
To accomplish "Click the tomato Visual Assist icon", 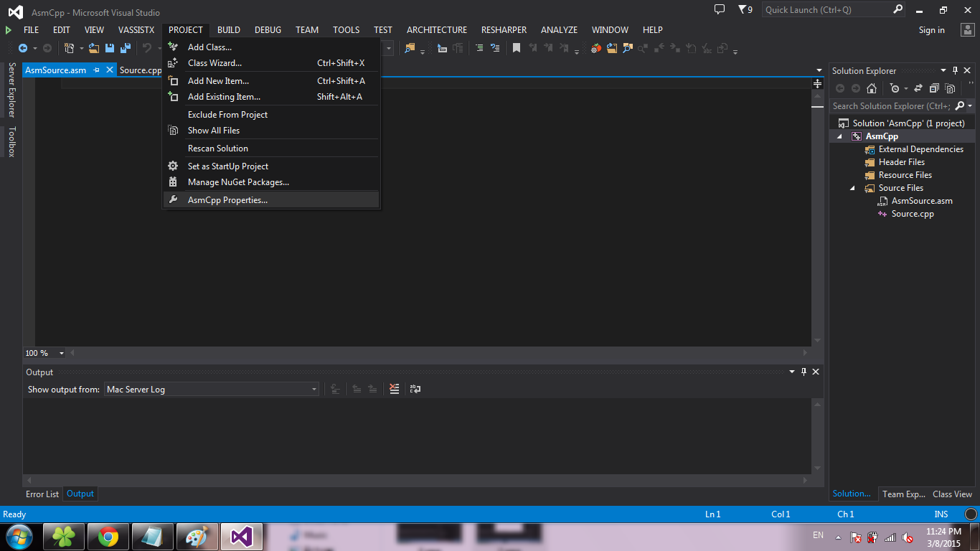I will (x=596, y=48).
